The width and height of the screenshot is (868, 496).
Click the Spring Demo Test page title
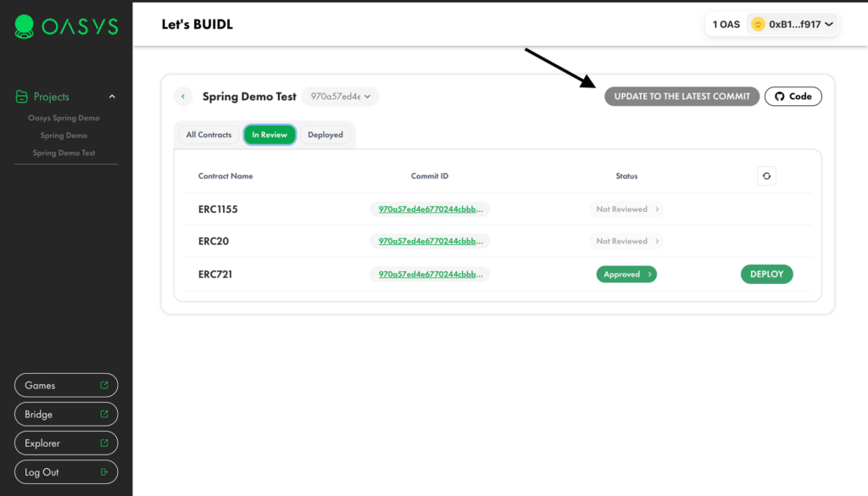[250, 97]
